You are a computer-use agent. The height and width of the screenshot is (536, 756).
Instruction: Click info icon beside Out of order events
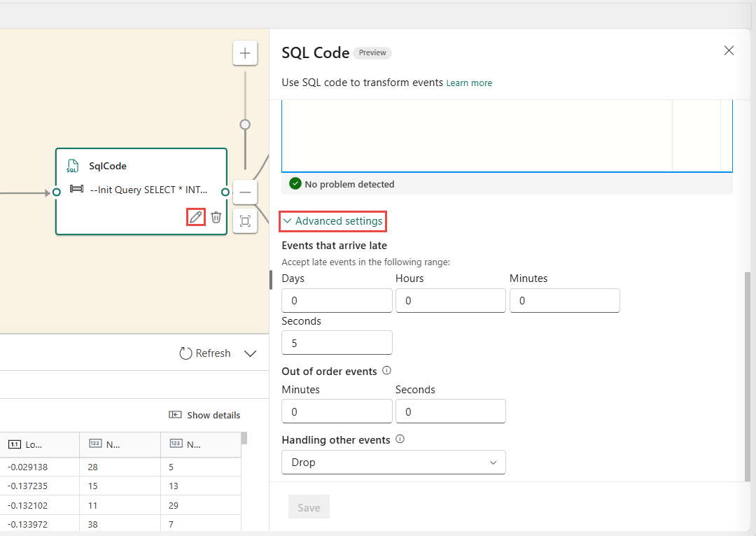click(x=386, y=371)
